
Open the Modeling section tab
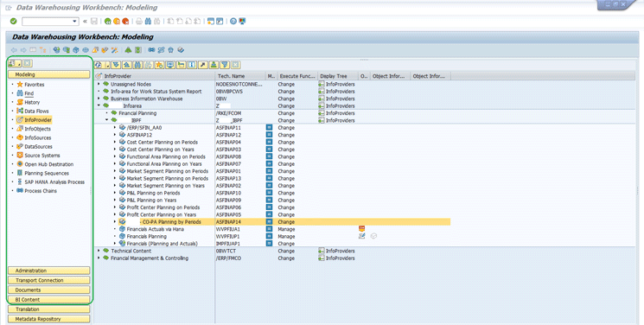[x=49, y=75]
